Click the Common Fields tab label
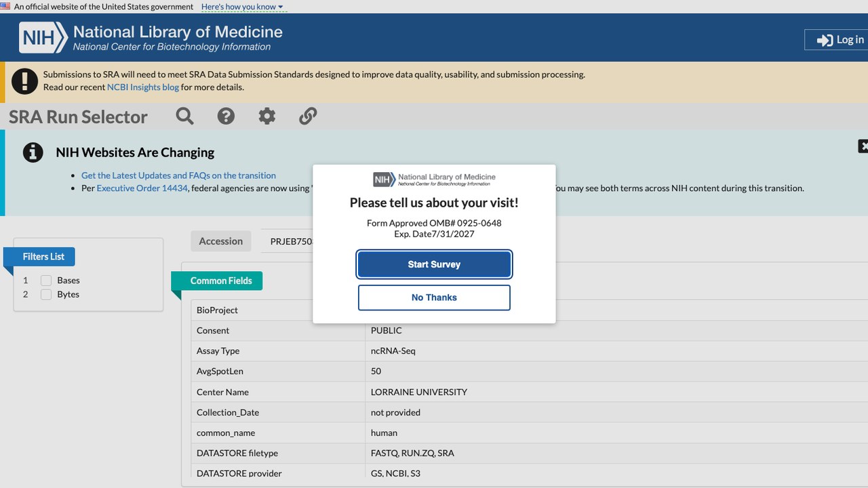 click(x=221, y=281)
